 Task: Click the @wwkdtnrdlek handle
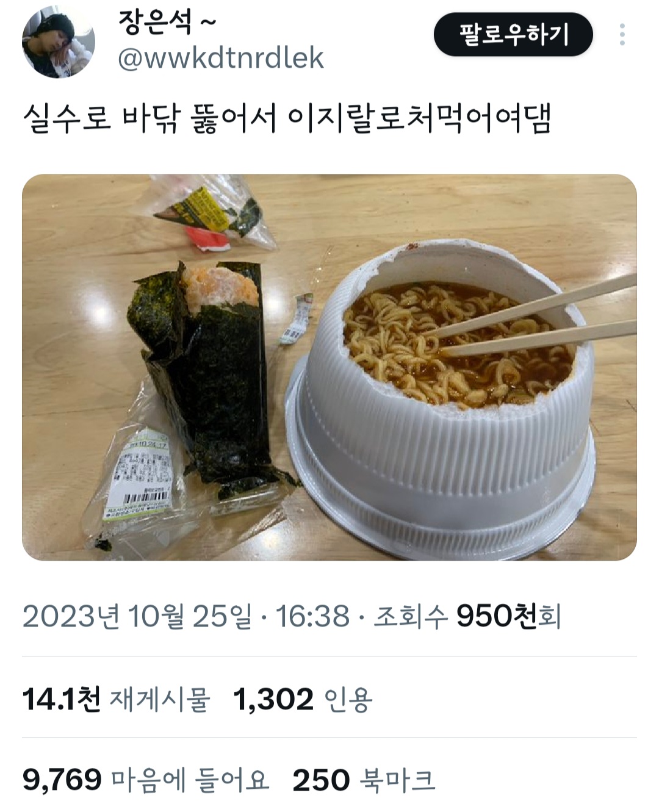(x=220, y=59)
